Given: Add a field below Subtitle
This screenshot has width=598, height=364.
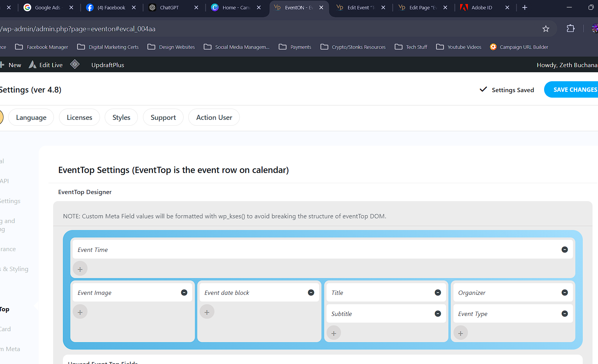Looking at the screenshot, I should [x=334, y=333].
